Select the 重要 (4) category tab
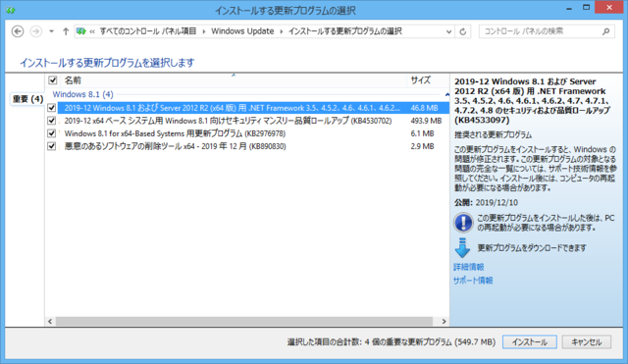The image size is (628, 364). coord(27,99)
